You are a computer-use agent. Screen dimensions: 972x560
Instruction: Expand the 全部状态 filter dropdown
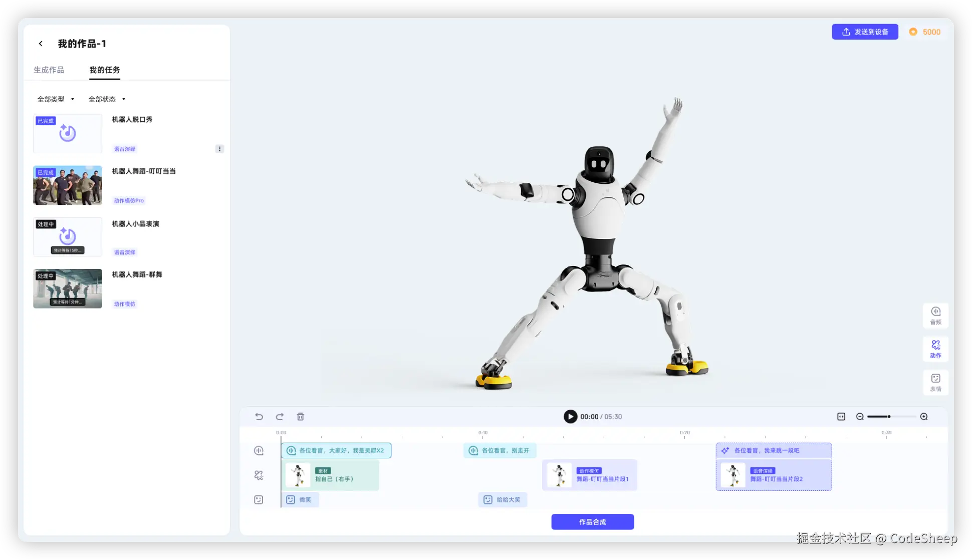(x=107, y=99)
